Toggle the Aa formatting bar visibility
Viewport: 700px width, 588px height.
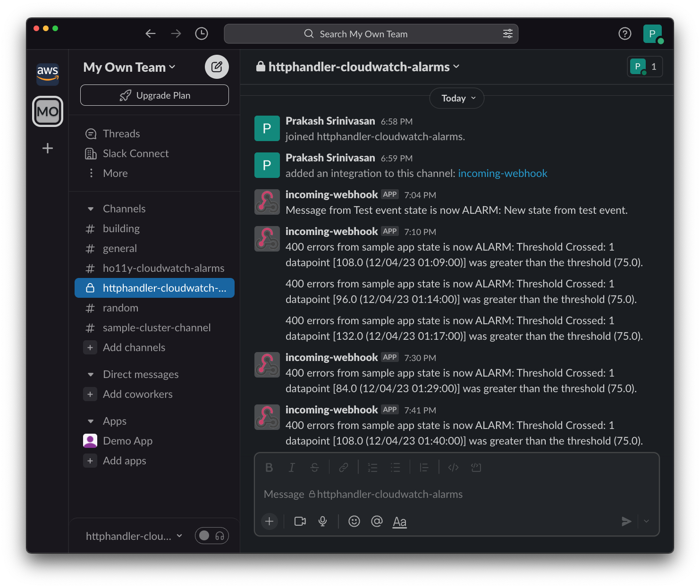(399, 521)
